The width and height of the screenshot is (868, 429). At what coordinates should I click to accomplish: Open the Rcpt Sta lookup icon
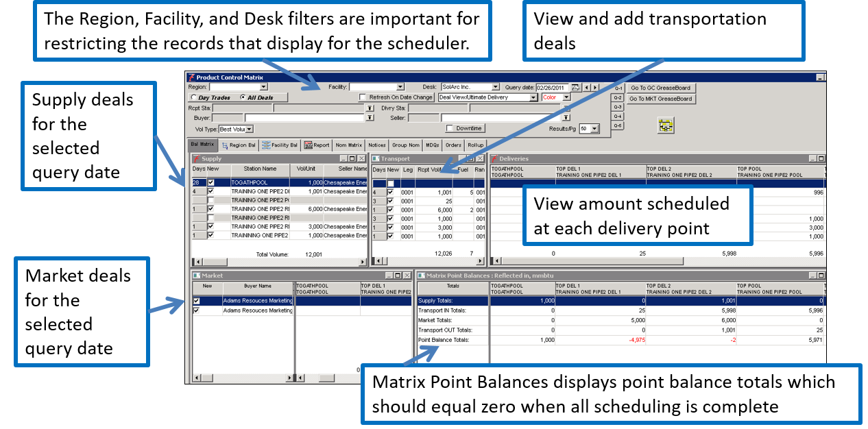click(370, 108)
